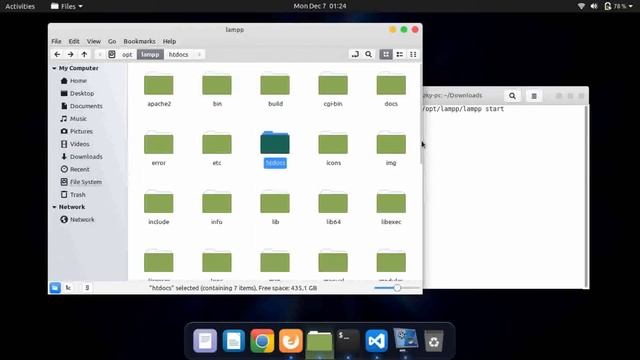The height and width of the screenshot is (360, 640).
Task: Select the cgi-bin folder
Action: point(333,85)
